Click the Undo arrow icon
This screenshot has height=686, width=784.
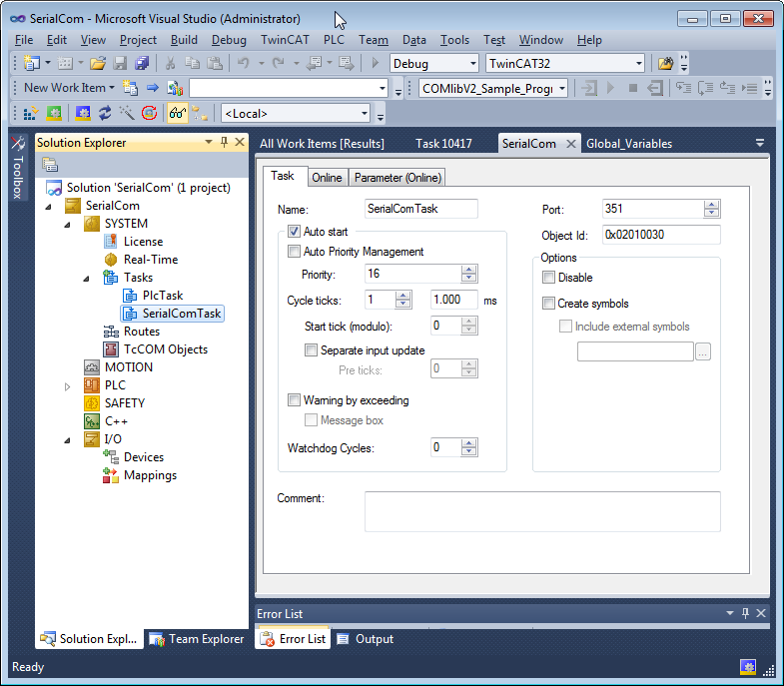(244, 63)
